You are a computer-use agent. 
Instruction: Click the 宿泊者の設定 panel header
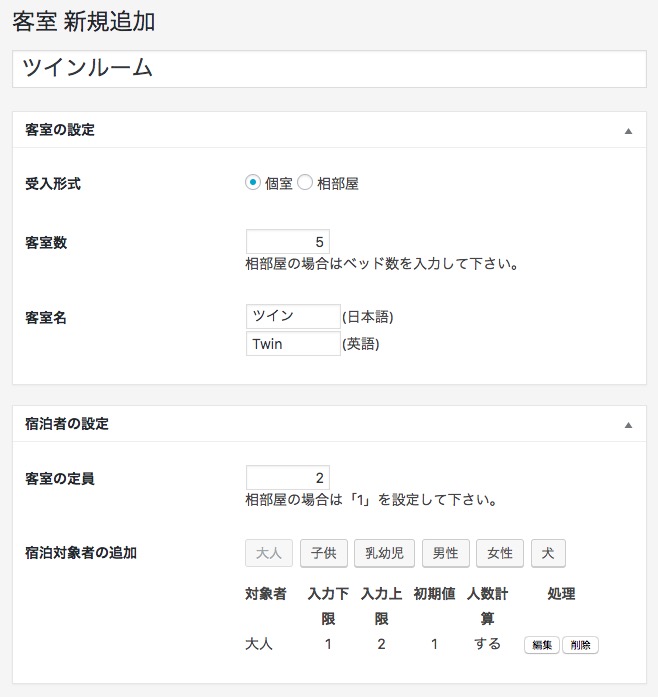point(329,424)
